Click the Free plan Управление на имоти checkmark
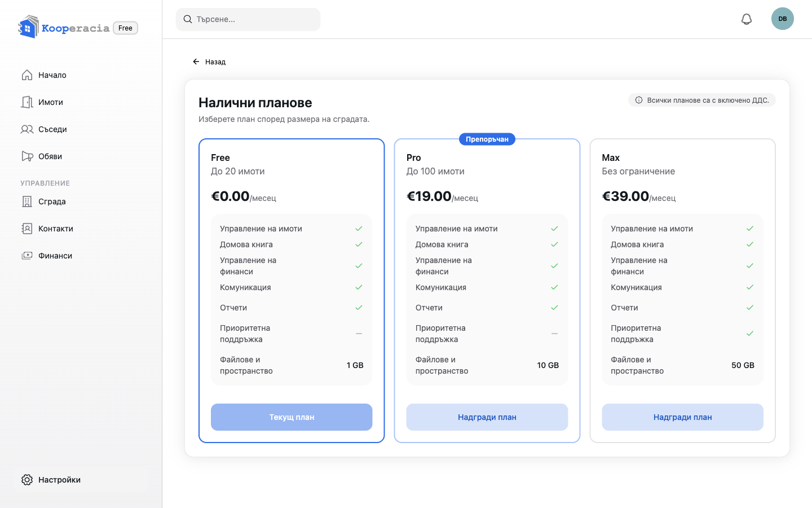 coord(359,229)
